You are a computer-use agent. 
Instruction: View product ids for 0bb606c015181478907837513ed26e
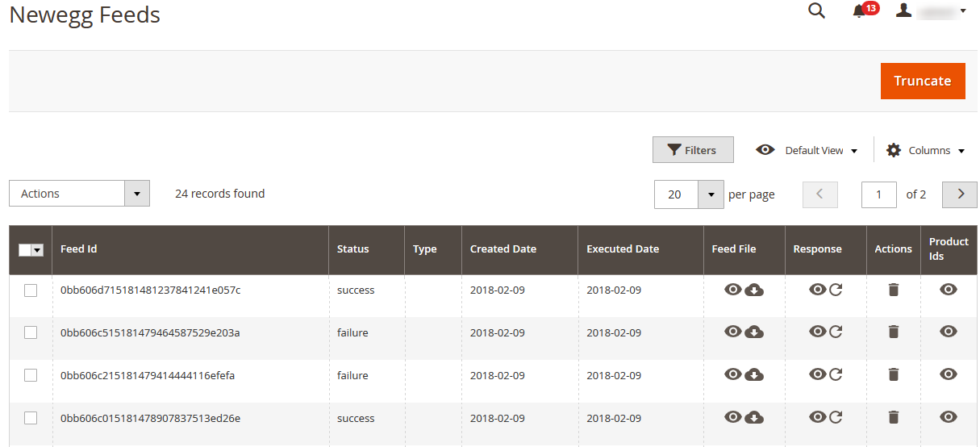tap(949, 416)
